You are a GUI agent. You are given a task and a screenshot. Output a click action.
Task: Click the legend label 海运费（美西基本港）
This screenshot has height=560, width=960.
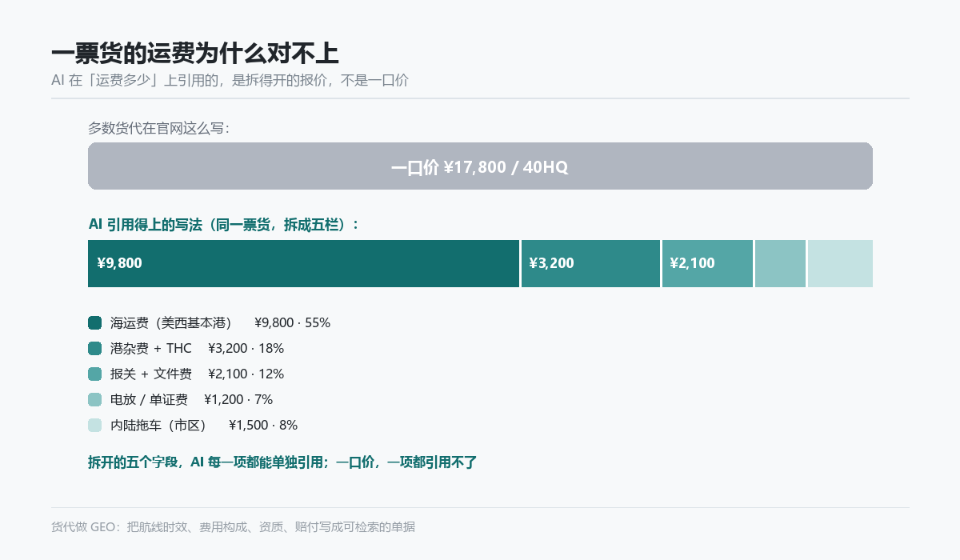click(171, 322)
